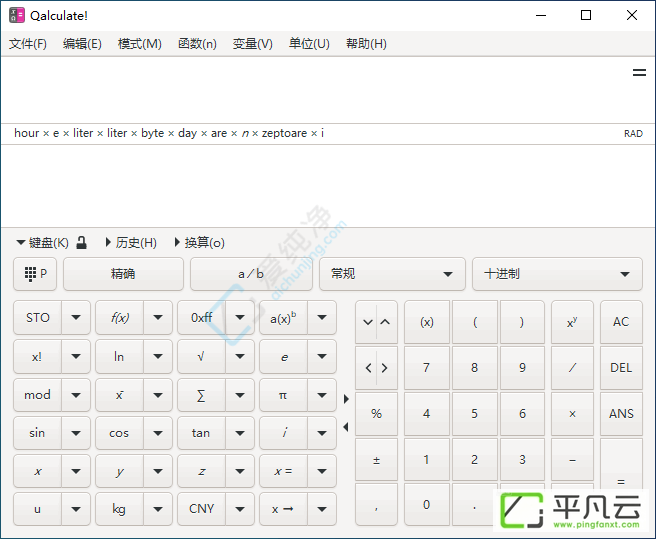Click the STO store button
Viewport: 656px width, 539px height.
(x=38, y=318)
